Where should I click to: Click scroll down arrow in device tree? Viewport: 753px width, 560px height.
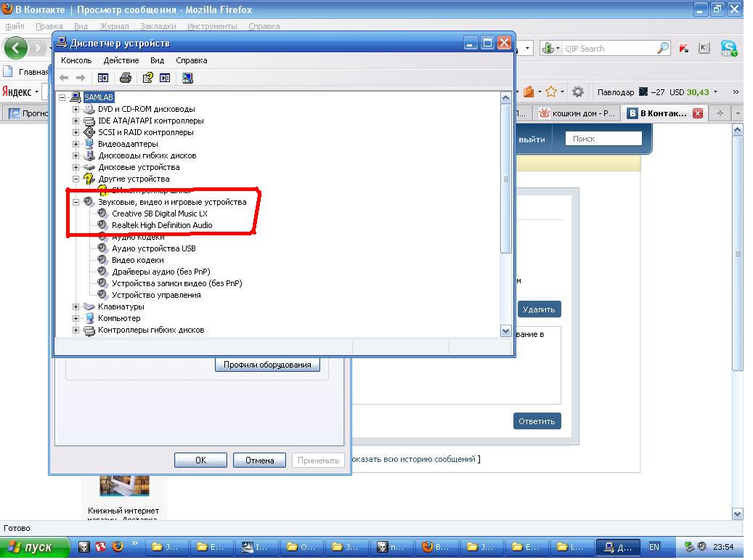coord(505,331)
